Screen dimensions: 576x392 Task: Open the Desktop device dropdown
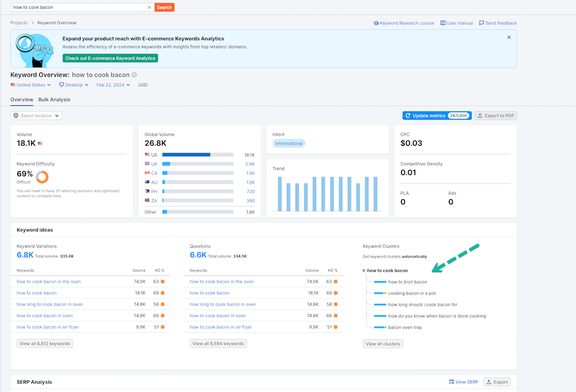pyautogui.click(x=73, y=85)
